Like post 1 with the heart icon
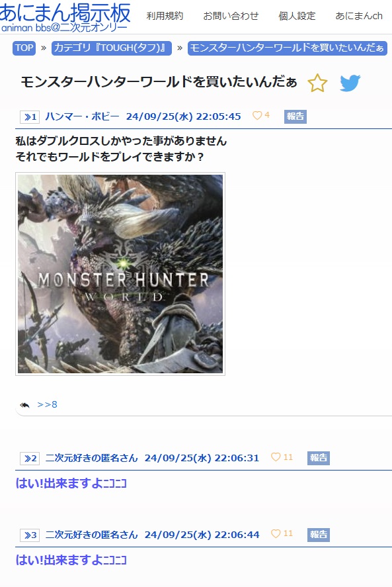Image resolution: width=392 pixels, height=587 pixels. coord(257,115)
